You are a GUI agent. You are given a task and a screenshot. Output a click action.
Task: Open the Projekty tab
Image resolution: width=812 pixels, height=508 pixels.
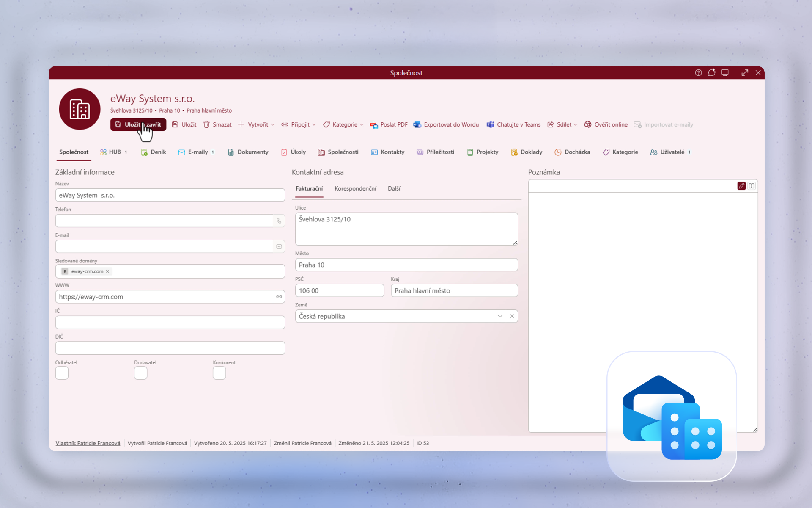(483, 152)
